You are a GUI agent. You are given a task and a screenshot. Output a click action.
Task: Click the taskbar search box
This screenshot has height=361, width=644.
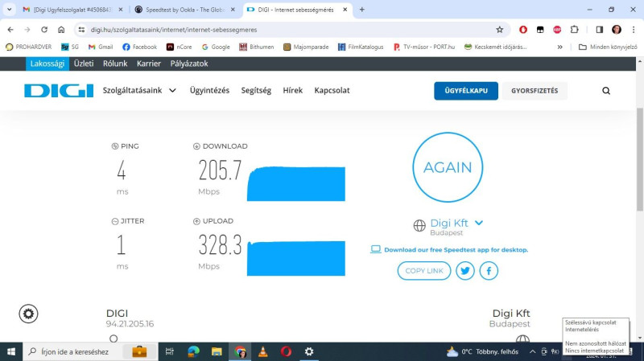pyautogui.click(x=90, y=351)
